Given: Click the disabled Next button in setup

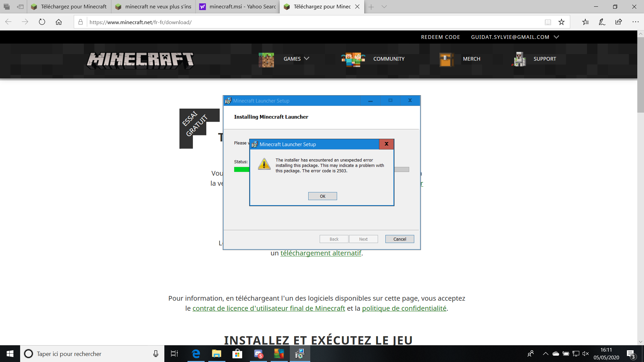Looking at the screenshot, I should click(363, 239).
